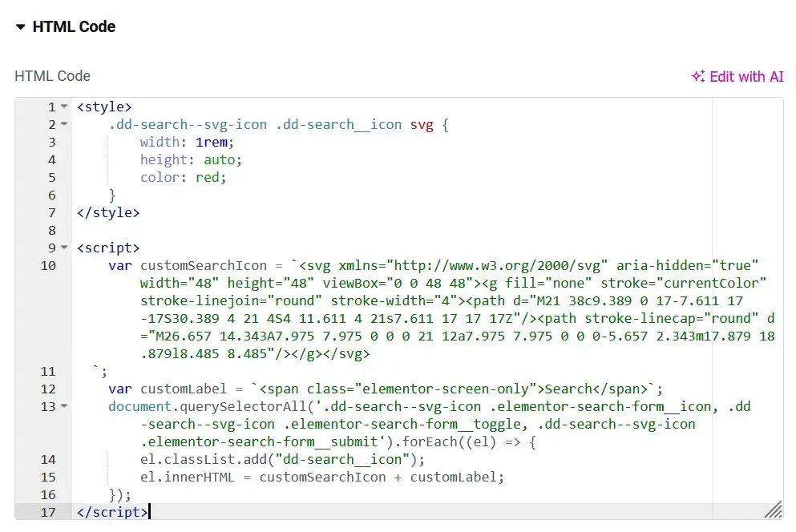Collapse the HTML Code section arrow
The image size is (796, 532).
(x=20, y=27)
